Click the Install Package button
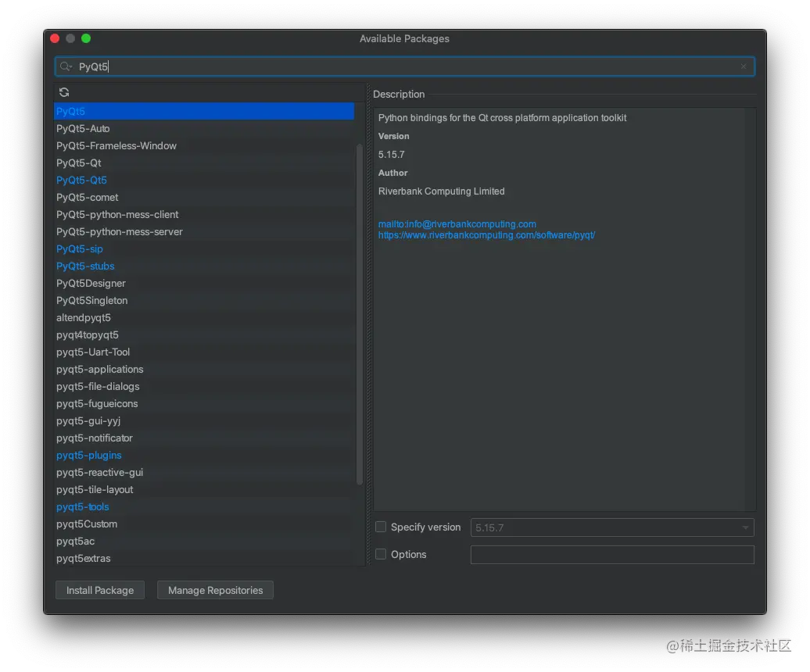The width and height of the screenshot is (810, 672). pos(100,591)
